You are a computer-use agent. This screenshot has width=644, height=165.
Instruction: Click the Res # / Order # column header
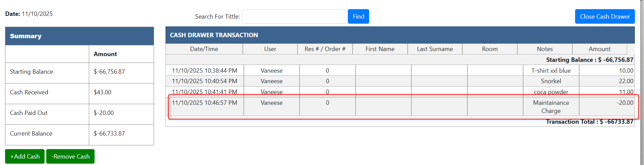click(x=325, y=49)
